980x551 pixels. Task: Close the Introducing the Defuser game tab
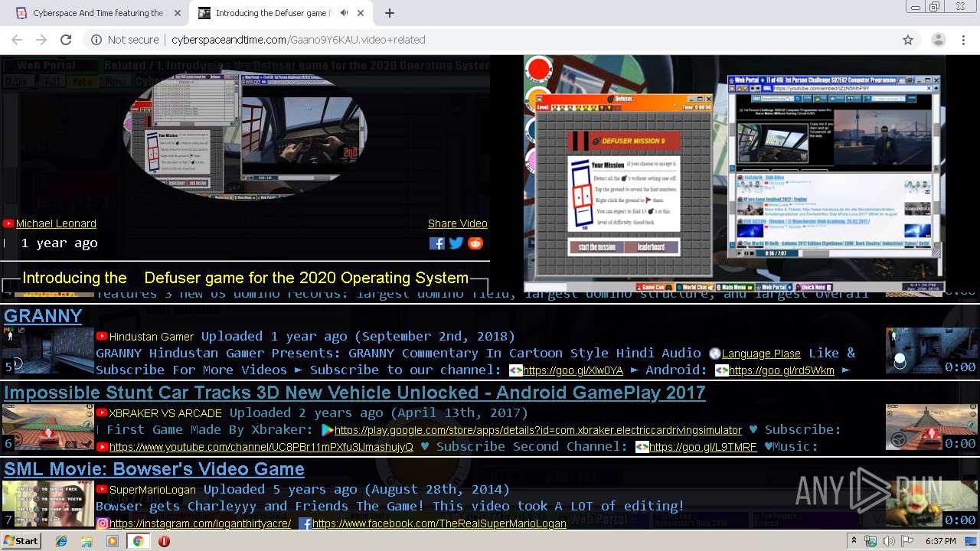pos(362,13)
